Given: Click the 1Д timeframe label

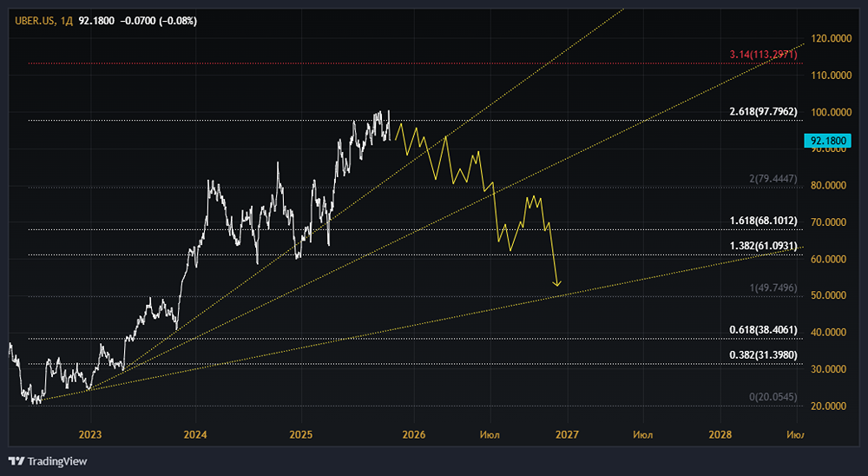Looking at the screenshot, I should [67, 21].
